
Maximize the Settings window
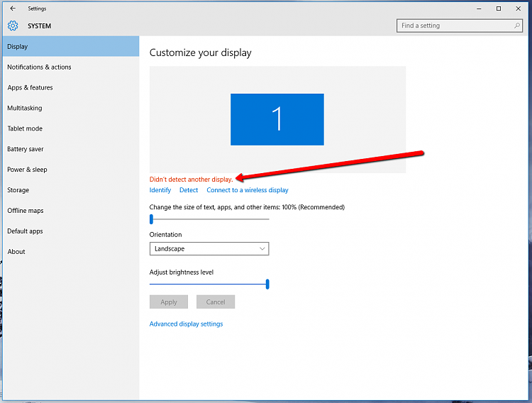click(x=499, y=9)
